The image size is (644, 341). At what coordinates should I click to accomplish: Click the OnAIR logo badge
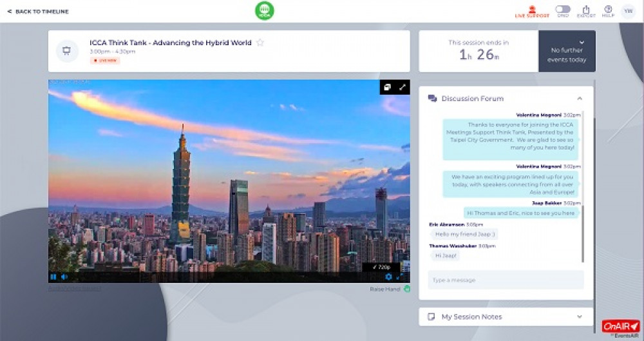pos(621,326)
